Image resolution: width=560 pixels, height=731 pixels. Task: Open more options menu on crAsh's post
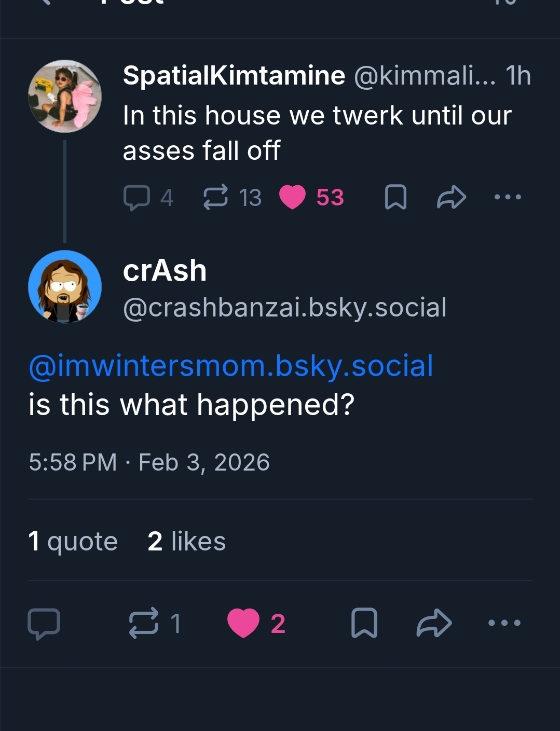[504, 623]
